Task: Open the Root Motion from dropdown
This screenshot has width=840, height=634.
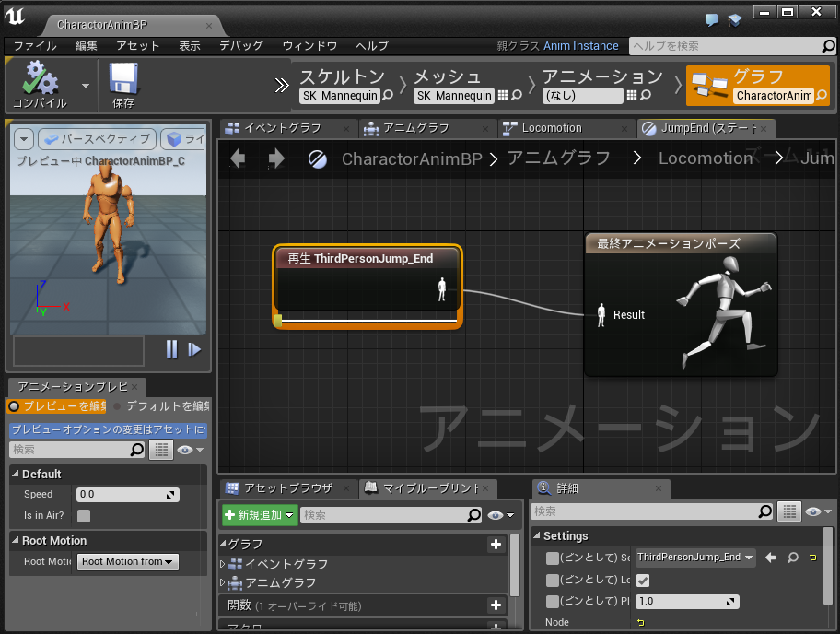Action: click(127, 561)
